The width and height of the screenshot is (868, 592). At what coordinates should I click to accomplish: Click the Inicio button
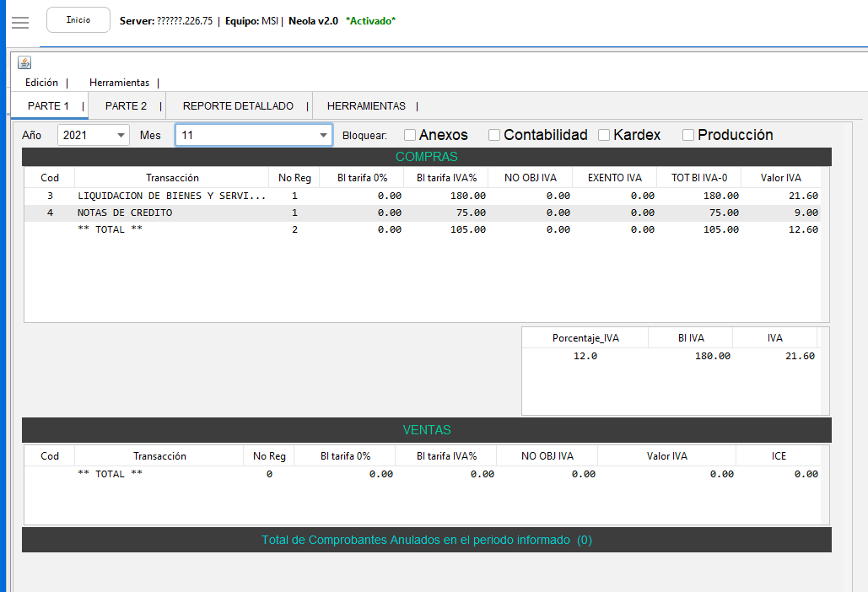78,20
